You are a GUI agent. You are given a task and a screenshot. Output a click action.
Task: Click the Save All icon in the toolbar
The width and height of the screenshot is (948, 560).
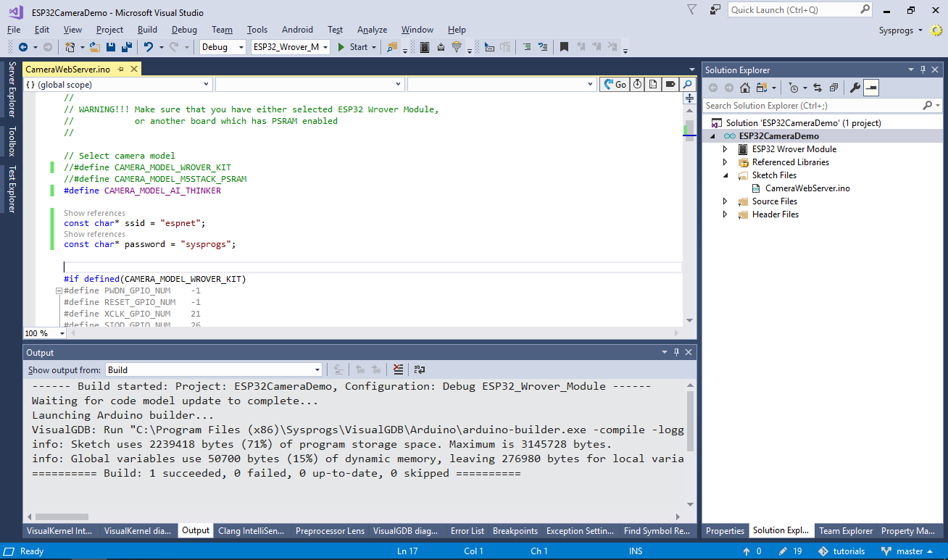tap(126, 47)
